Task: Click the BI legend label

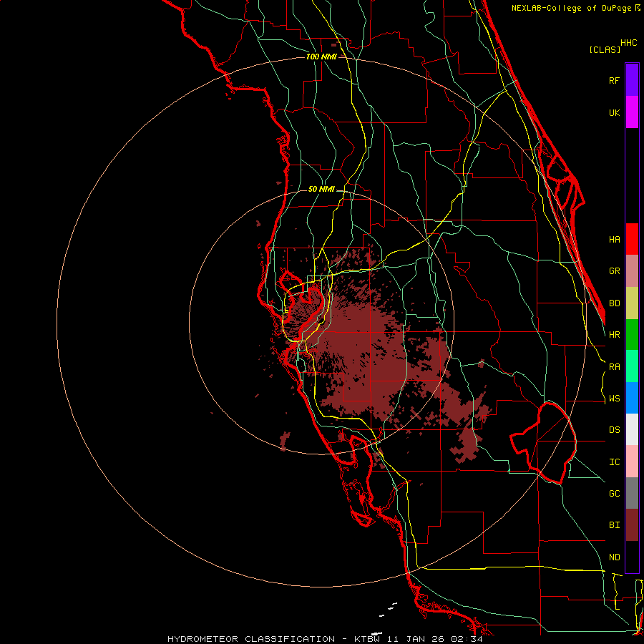Action: coord(614,525)
